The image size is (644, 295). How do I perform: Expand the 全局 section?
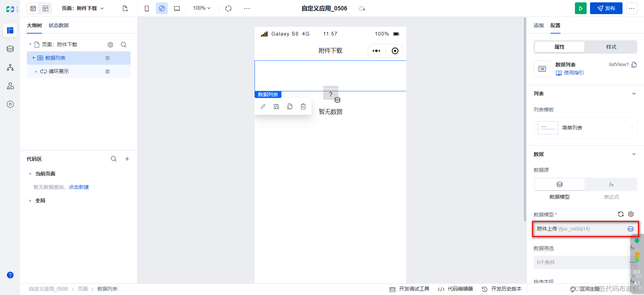tap(30, 201)
